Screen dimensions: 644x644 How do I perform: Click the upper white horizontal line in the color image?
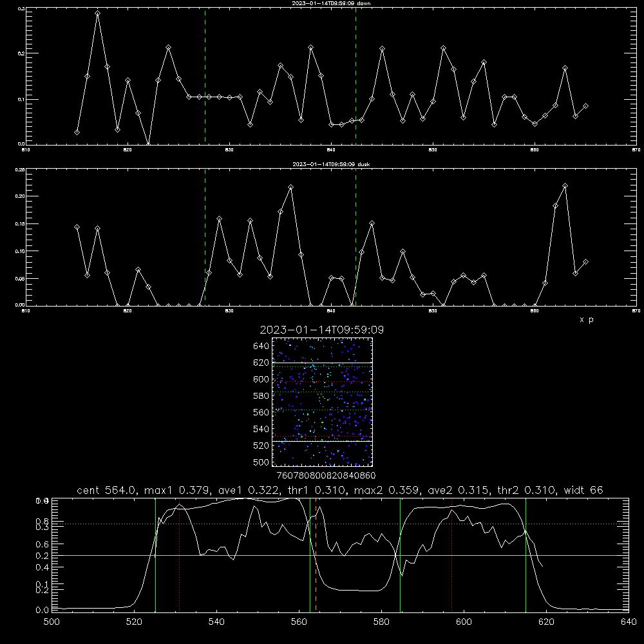pos(322,363)
